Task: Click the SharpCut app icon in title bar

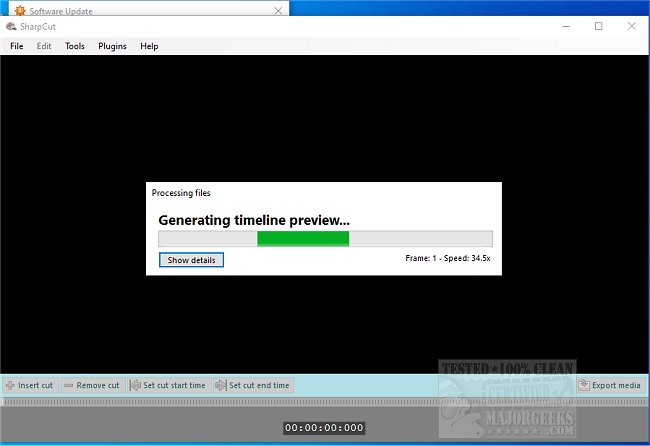Action: [11, 27]
